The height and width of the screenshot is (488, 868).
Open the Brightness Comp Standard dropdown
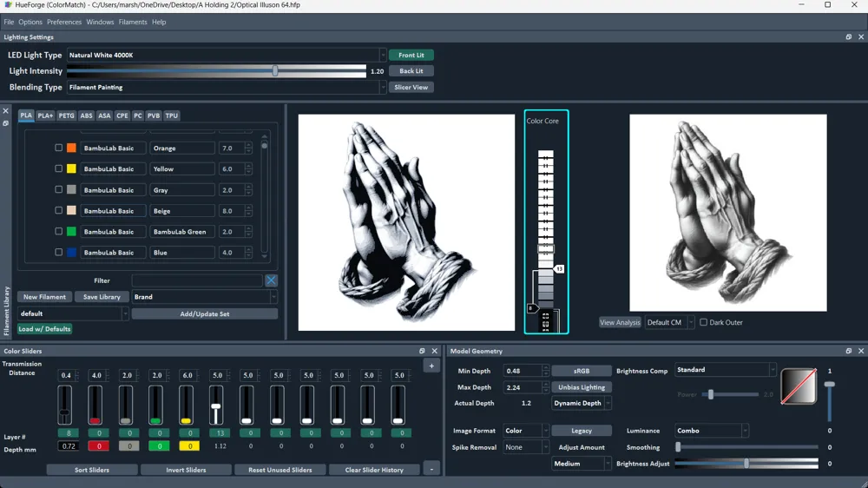click(x=725, y=370)
